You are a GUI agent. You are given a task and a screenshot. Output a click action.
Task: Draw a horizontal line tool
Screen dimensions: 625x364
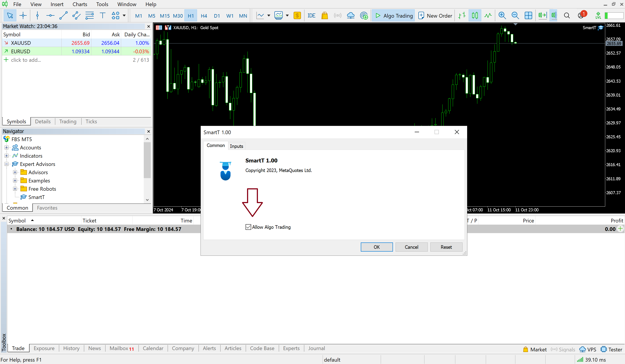50,16
